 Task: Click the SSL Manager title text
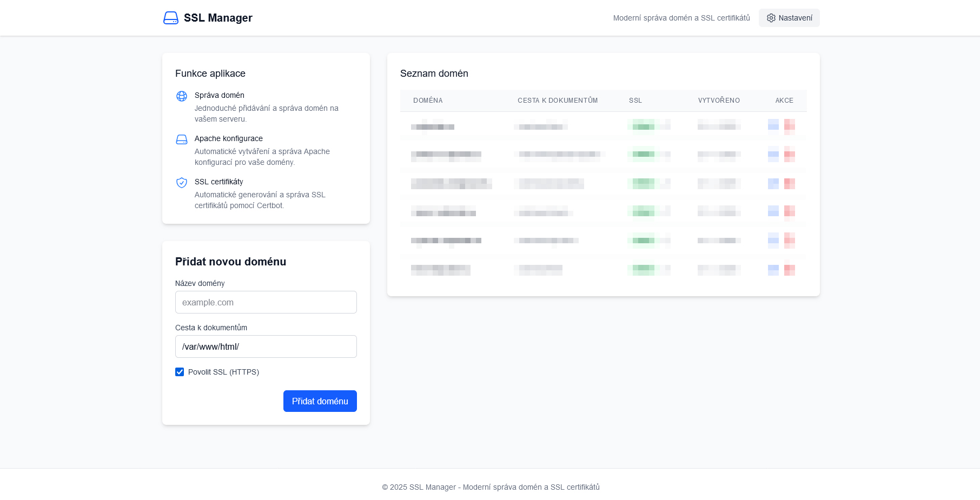218,18
